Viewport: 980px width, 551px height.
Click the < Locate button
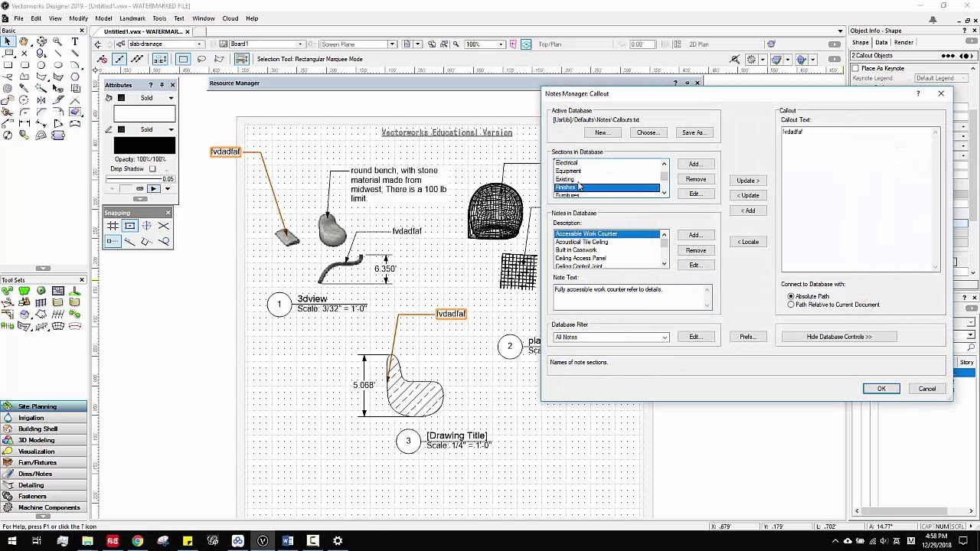coord(748,242)
